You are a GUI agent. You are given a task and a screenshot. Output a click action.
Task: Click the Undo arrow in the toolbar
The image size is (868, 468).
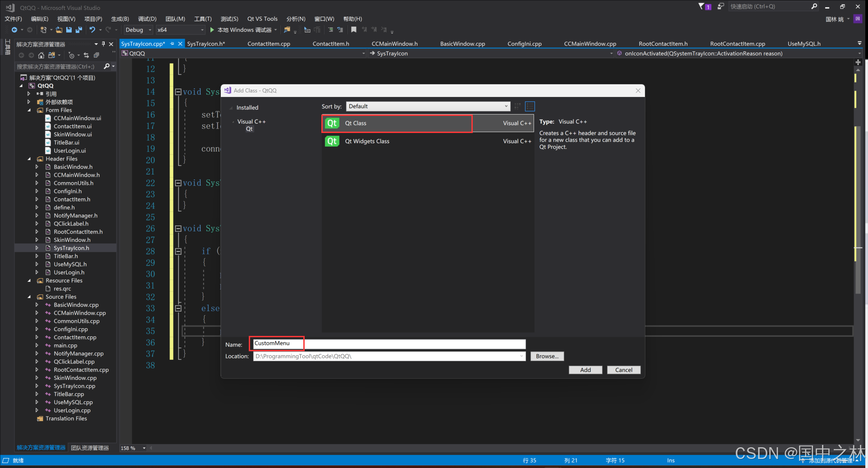[x=92, y=30]
